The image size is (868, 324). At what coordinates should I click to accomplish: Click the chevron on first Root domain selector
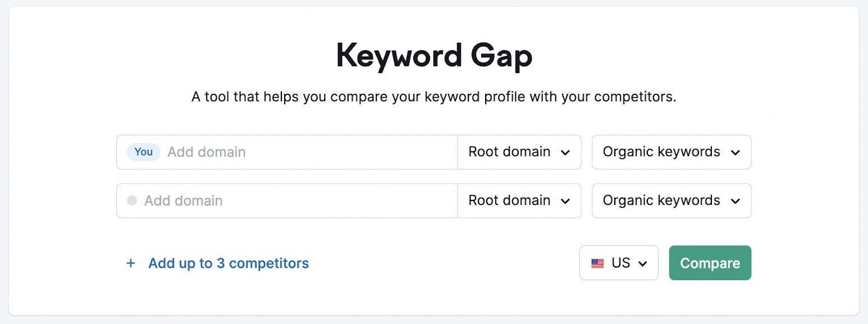567,152
